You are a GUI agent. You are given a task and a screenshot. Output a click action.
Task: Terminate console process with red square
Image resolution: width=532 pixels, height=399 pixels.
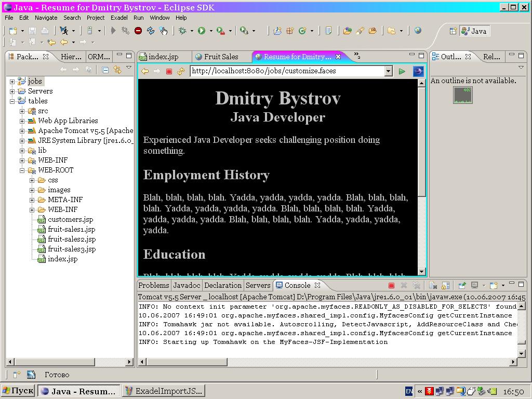point(391,285)
